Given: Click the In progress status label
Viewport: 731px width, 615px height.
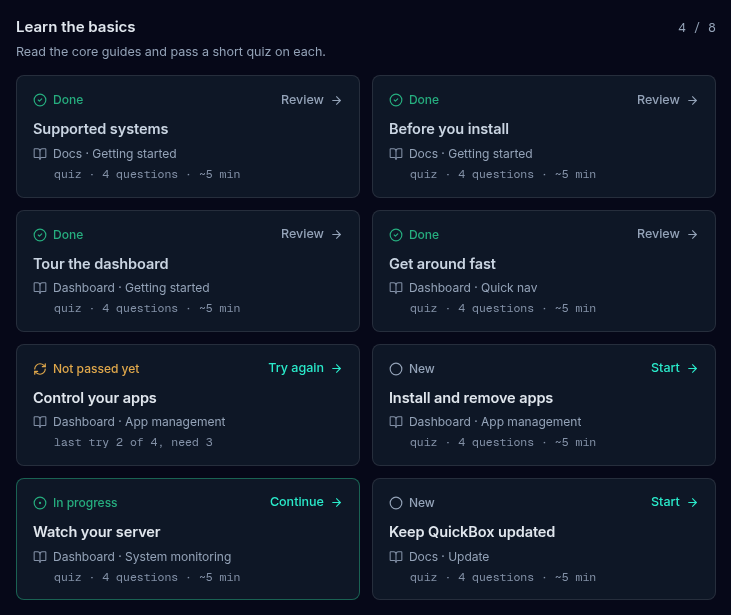Looking at the screenshot, I should click(85, 503).
